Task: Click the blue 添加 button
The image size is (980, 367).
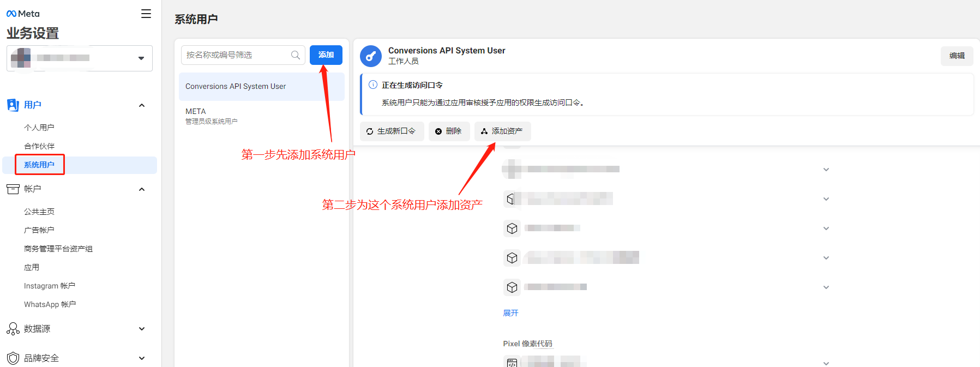Action: coord(326,55)
